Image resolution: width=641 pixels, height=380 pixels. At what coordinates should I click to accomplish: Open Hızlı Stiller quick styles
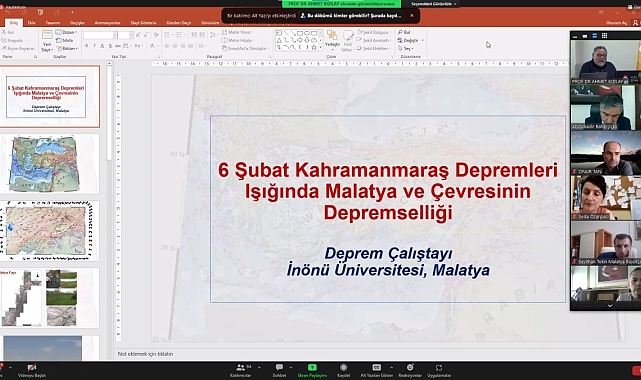point(347,41)
